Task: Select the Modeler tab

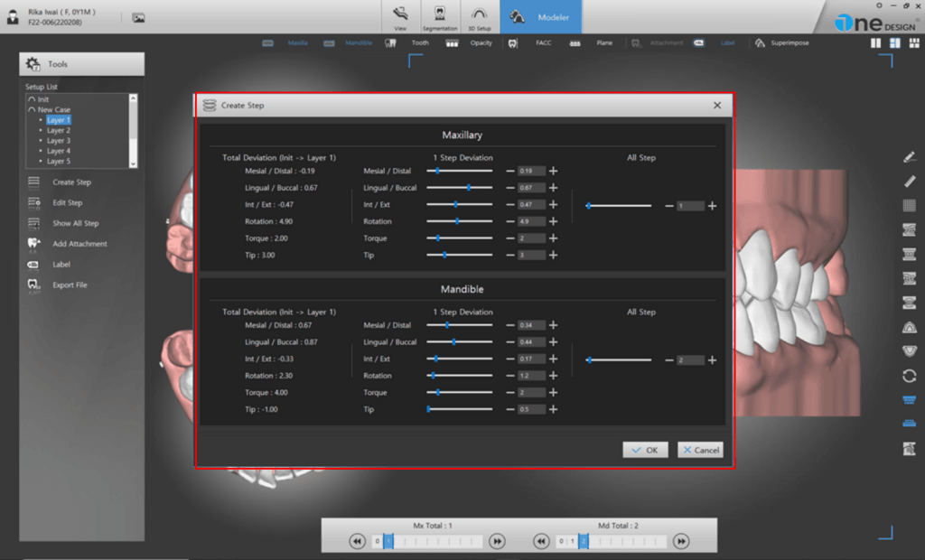Action: click(541, 17)
